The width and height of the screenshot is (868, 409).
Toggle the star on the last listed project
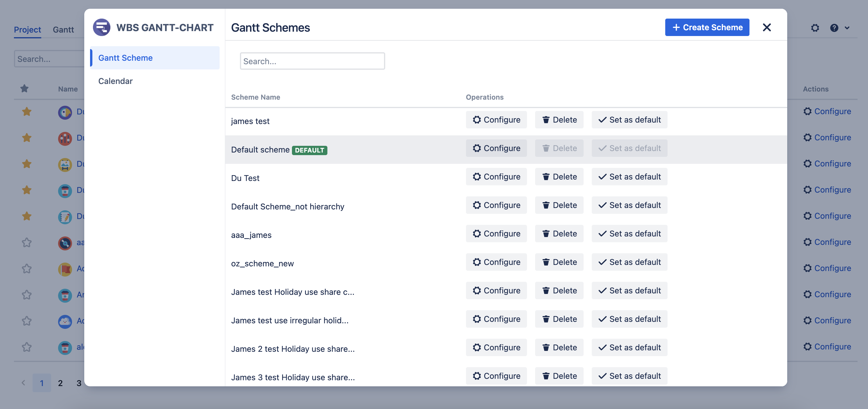[27, 347]
